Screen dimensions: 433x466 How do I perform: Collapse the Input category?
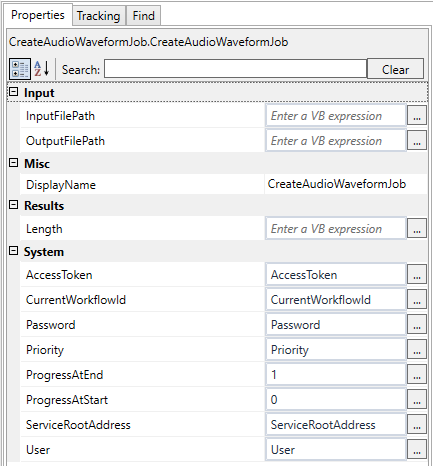(13, 92)
